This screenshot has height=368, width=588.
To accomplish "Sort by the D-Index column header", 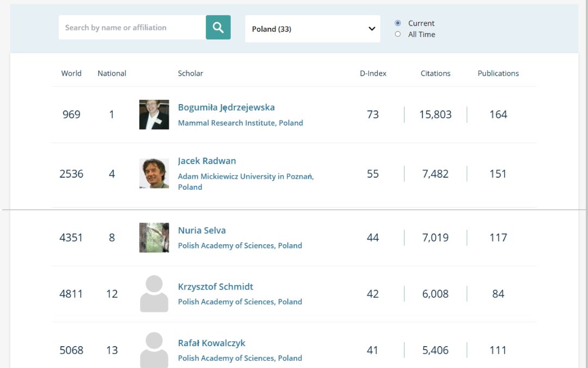I will click(373, 73).
